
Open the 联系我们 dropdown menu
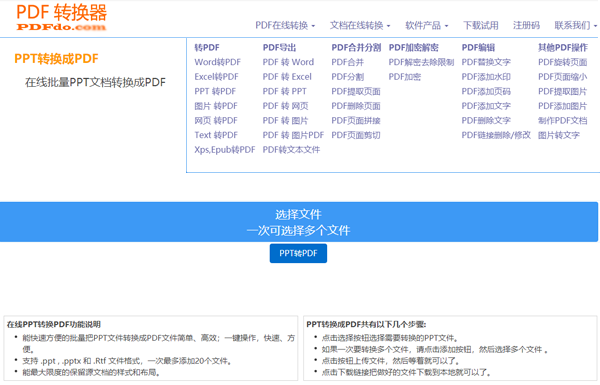coord(576,26)
